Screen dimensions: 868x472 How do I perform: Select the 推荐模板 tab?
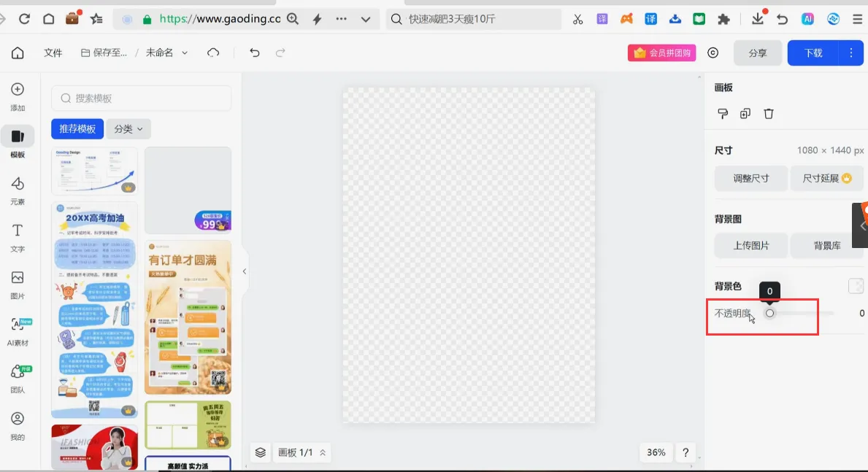[77, 129]
